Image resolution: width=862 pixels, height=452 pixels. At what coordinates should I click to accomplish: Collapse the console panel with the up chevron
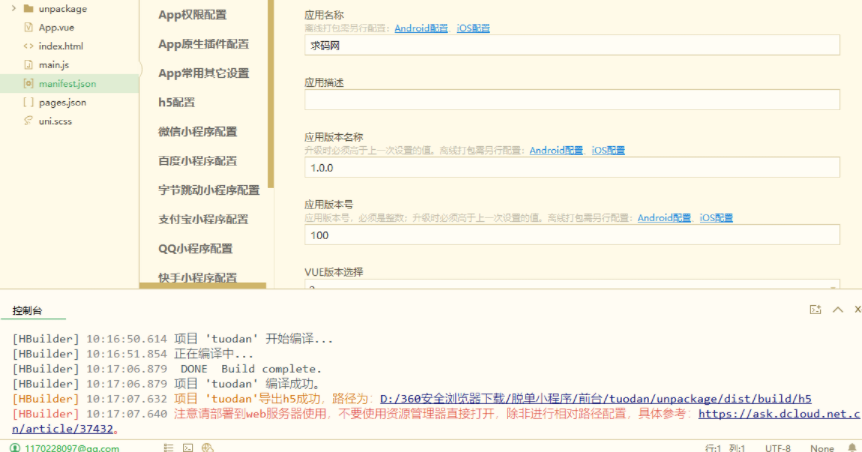(x=837, y=310)
